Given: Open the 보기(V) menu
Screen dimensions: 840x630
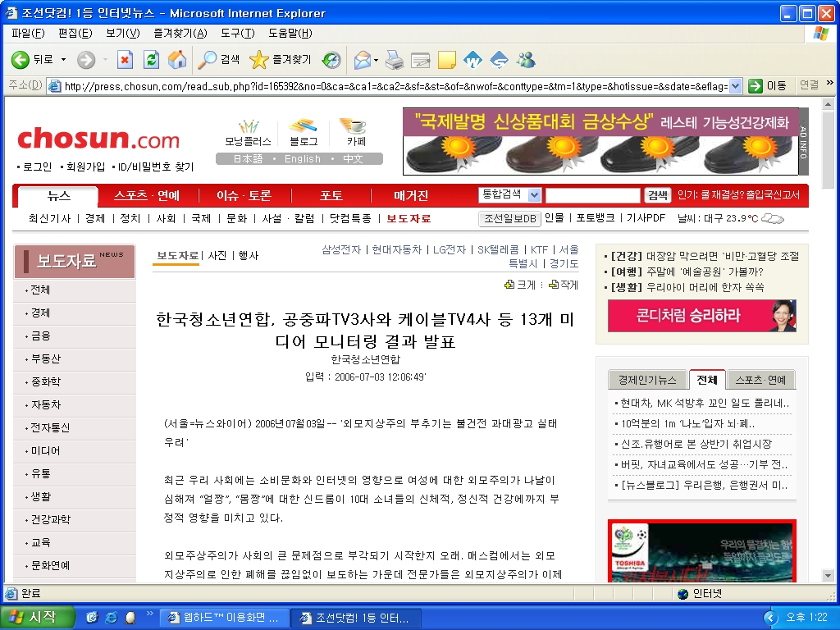Looking at the screenshot, I should point(123,33).
